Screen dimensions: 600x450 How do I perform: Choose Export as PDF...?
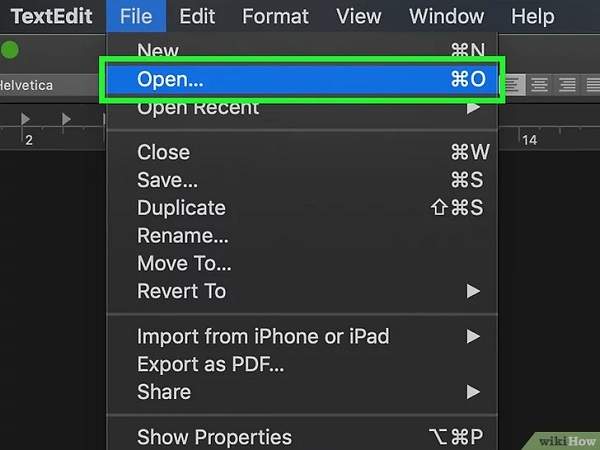coord(210,364)
